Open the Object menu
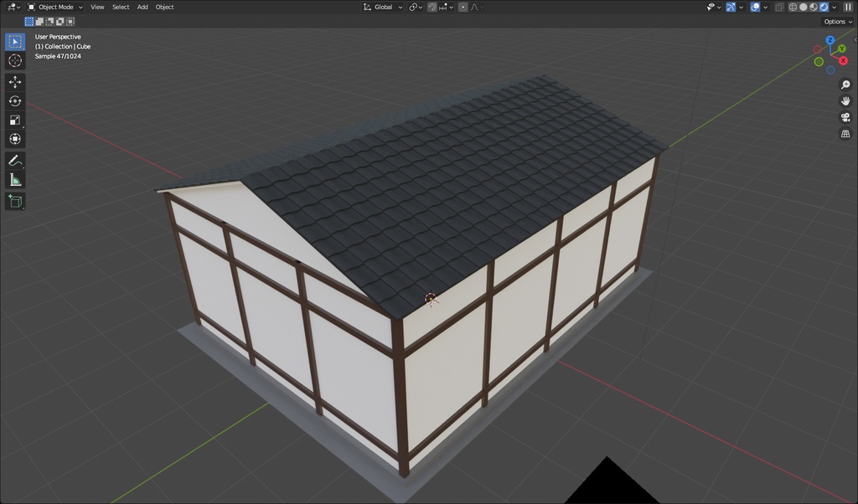858x504 pixels. click(164, 7)
